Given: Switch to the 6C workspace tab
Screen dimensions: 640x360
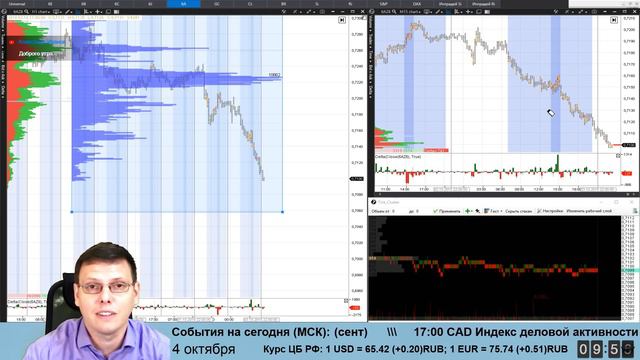Looking at the screenshot, I should point(117,4).
